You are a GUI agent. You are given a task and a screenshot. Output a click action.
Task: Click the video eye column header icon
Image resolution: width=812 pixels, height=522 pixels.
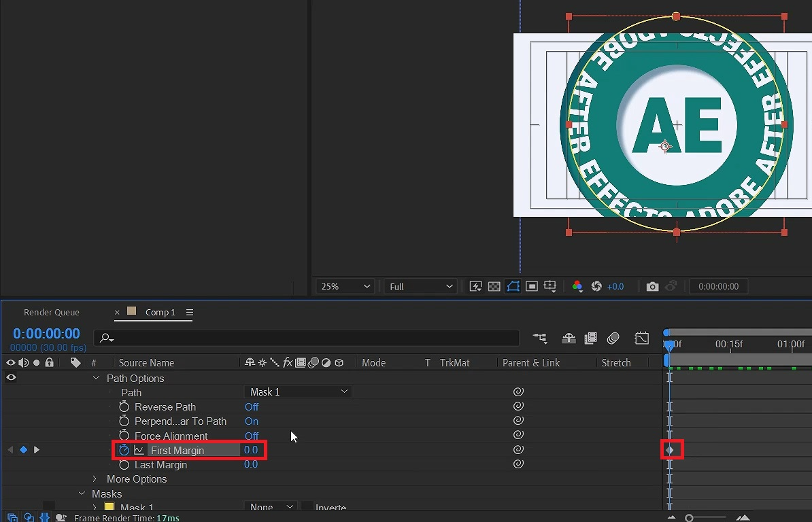click(x=10, y=363)
